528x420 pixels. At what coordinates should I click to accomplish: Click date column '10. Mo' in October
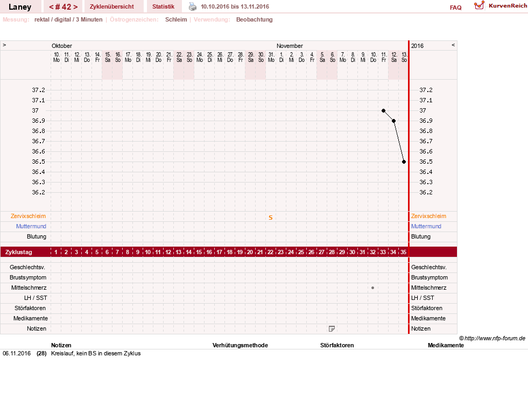tap(57, 57)
